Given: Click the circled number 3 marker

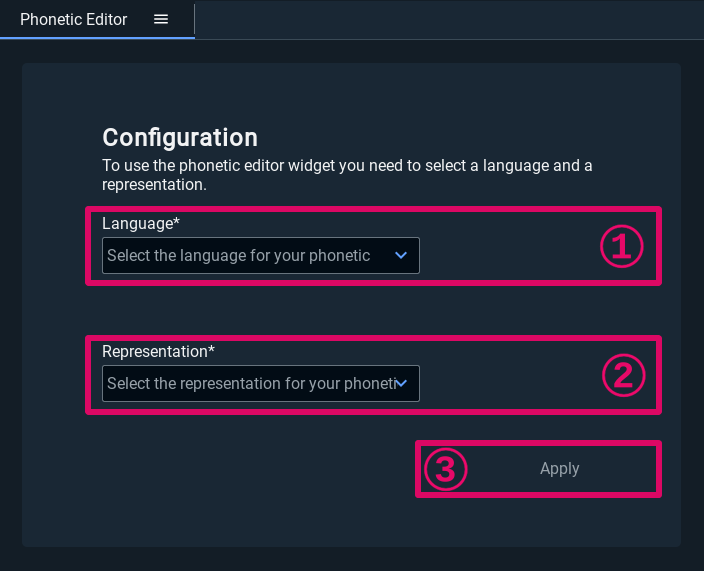Looking at the screenshot, I should click(x=446, y=469).
